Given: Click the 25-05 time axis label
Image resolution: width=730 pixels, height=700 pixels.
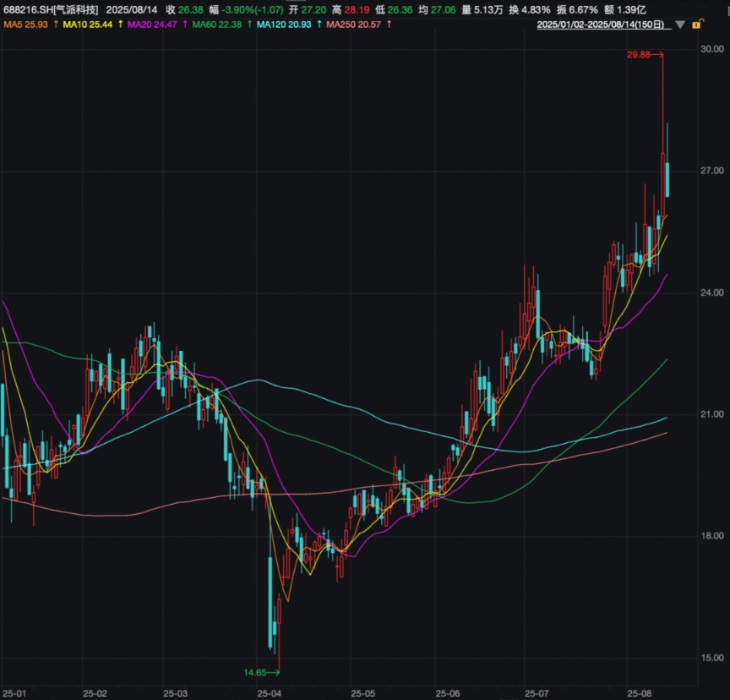Looking at the screenshot, I should click(363, 693).
